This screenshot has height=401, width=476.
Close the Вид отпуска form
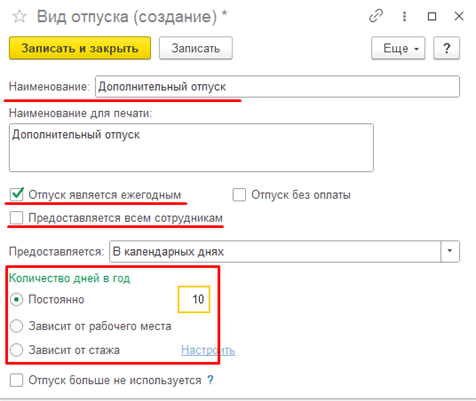(x=459, y=16)
